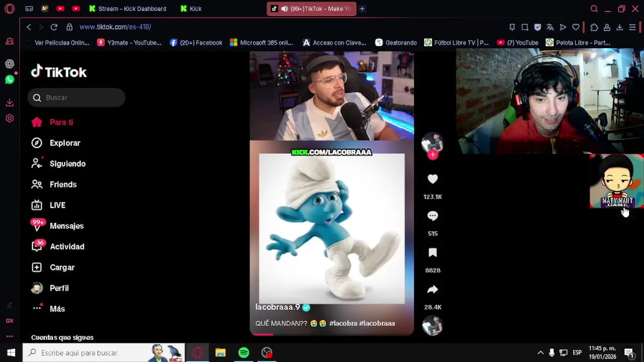Open the player arrow icon in address bar

tap(563, 27)
